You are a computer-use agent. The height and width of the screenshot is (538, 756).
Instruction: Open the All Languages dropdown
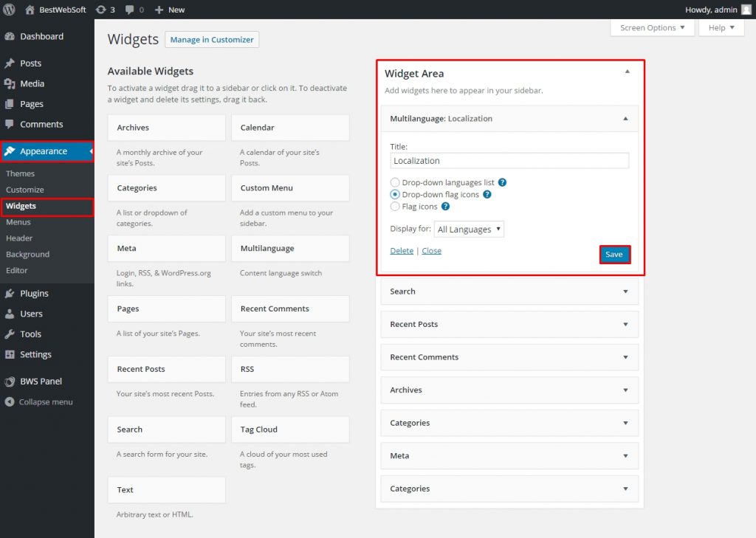470,229
